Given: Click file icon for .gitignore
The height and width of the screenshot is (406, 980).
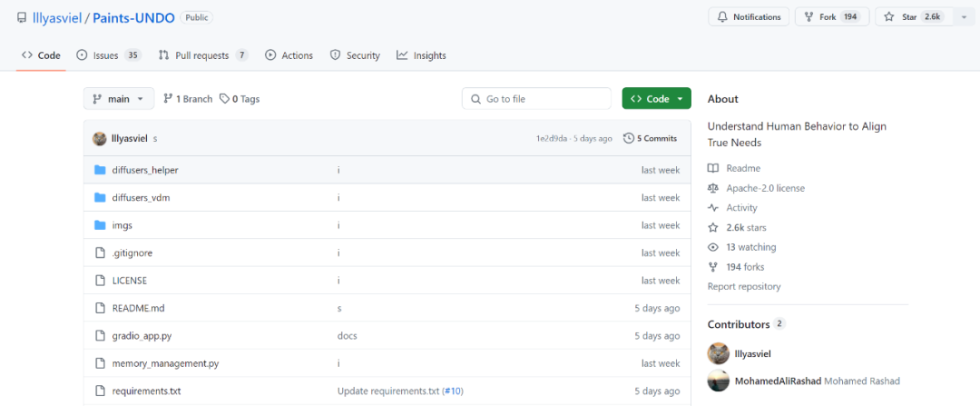Looking at the screenshot, I should point(100,253).
